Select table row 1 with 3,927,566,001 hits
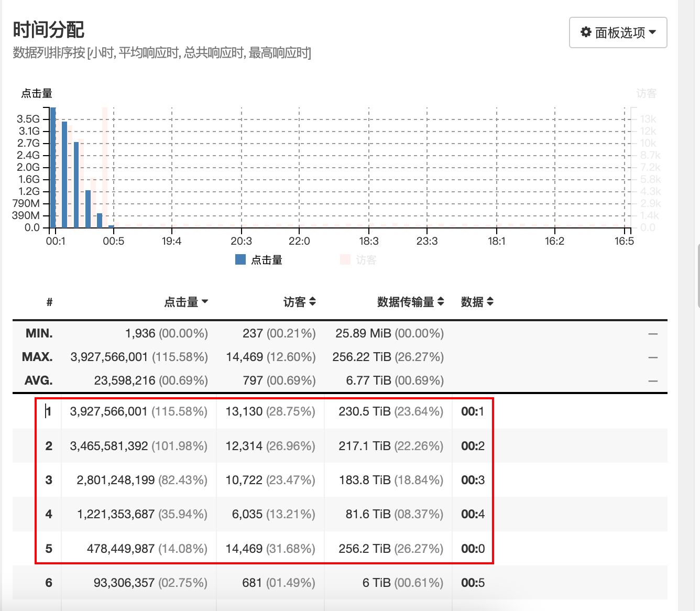This screenshot has height=611, width=700. coord(138,411)
